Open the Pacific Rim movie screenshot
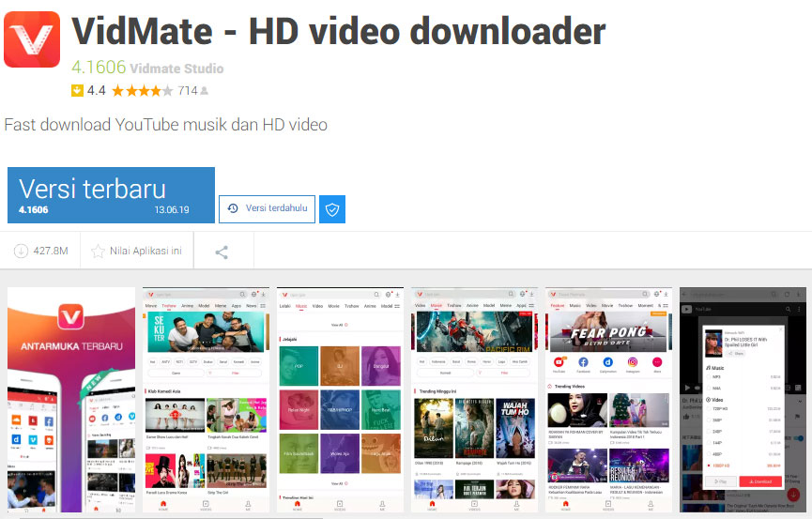Image resolution: width=812 pixels, height=519 pixels. point(474,400)
